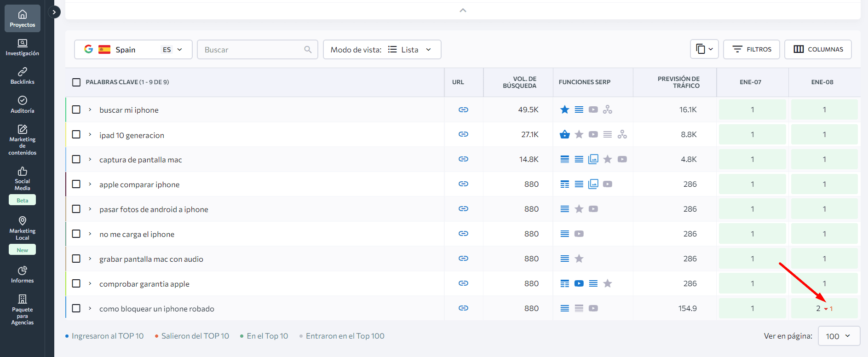
Task: Sort by PREVISIÓN DE TRÁFICO column
Action: coord(678,82)
